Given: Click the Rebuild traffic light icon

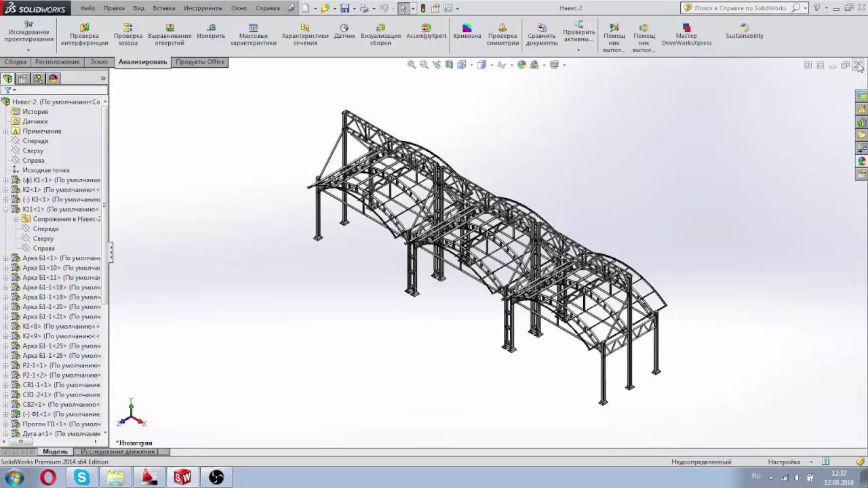Looking at the screenshot, I should (x=423, y=8).
